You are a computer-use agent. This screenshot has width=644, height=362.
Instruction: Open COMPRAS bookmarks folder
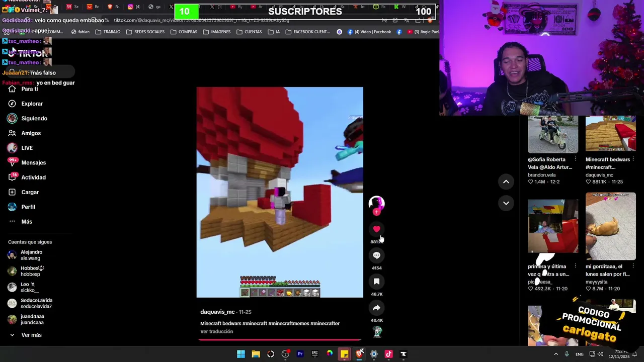[x=184, y=32]
